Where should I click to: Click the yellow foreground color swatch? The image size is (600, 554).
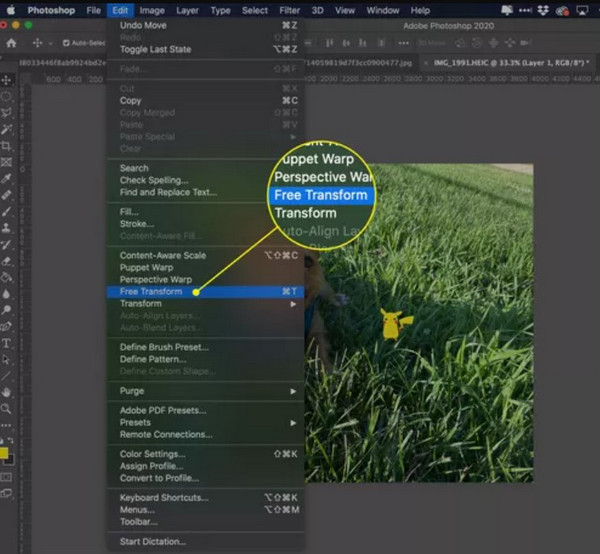click(3, 453)
